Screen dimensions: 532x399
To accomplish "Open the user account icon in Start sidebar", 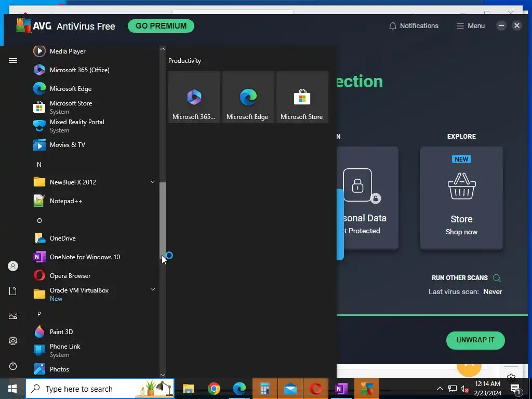I will point(13,266).
